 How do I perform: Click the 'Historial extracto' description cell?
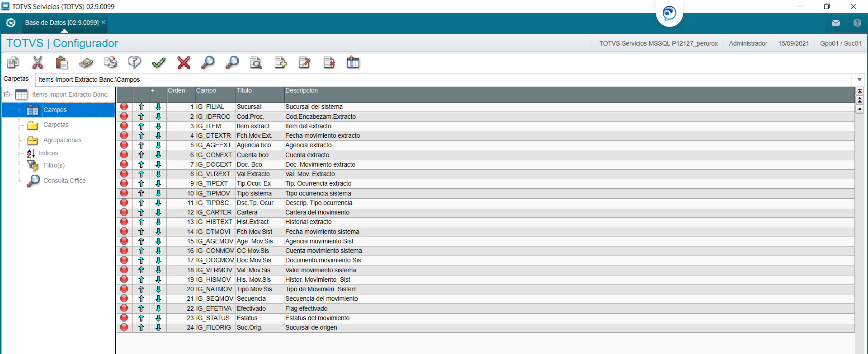(x=569, y=222)
